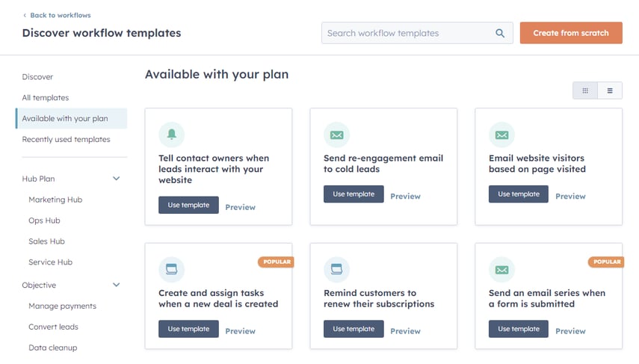Viewport: 639px width, 364px height.
Task: Click envelope icon on email series card
Action: pos(501,269)
